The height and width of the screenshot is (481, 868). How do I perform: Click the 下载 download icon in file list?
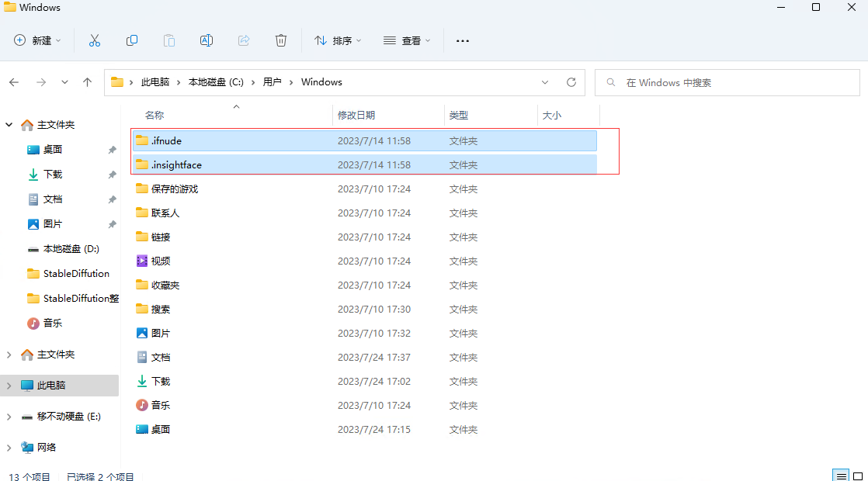tap(142, 381)
